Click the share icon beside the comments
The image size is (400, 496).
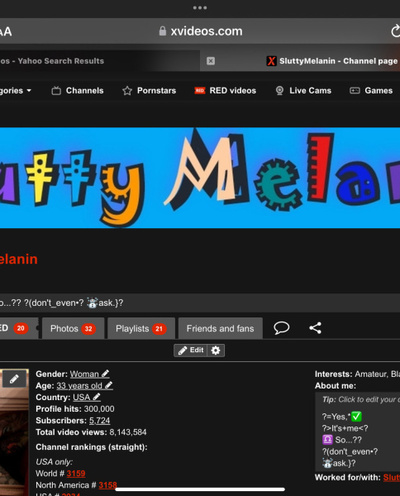(315, 328)
